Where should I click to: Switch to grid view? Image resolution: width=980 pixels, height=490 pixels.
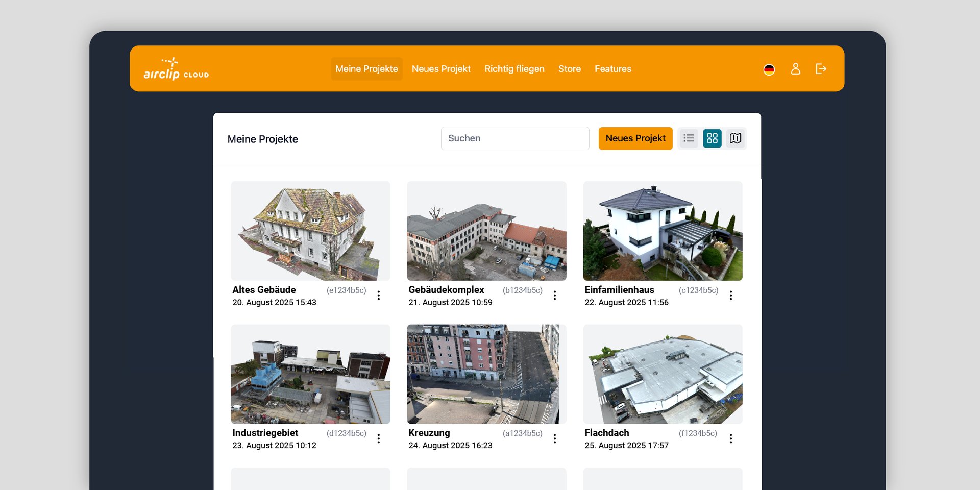point(713,138)
